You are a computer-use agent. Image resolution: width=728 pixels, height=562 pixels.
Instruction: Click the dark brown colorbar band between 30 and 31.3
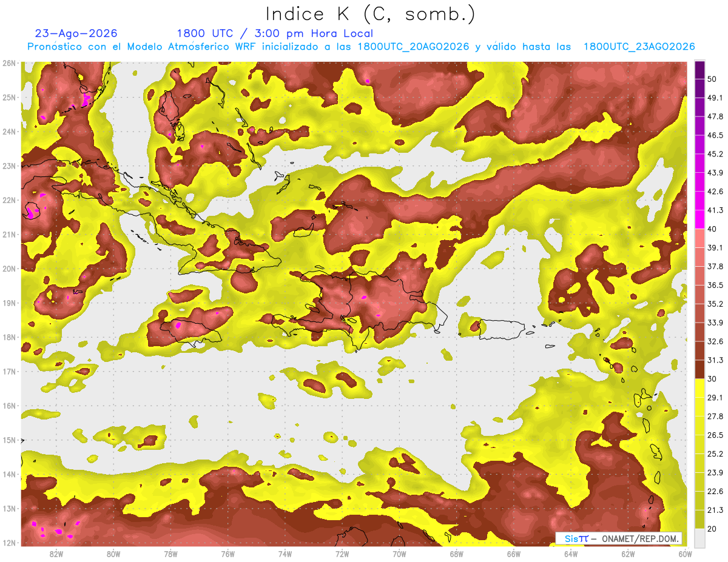point(700,369)
